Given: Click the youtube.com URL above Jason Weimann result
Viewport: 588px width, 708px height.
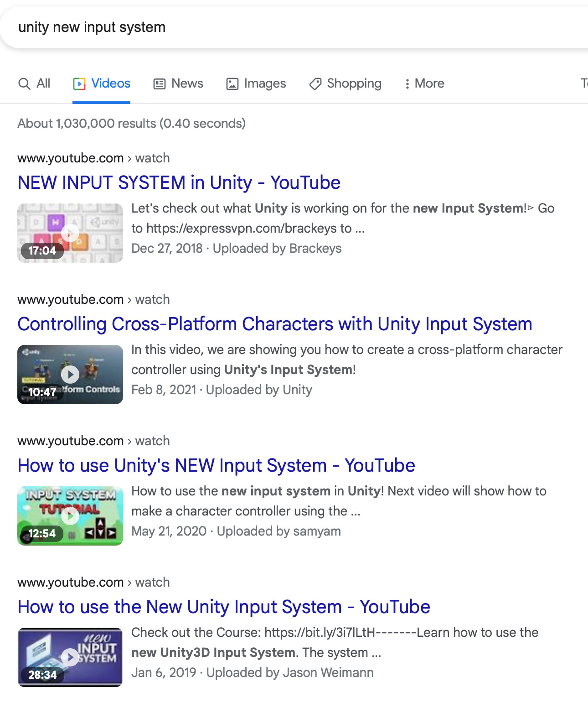Looking at the screenshot, I should [93, 583].
